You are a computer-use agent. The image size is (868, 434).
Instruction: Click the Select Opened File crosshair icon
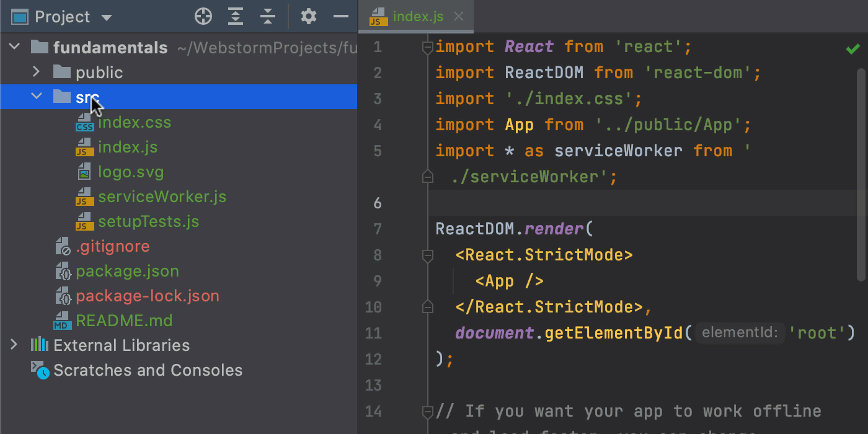(203, 16)
